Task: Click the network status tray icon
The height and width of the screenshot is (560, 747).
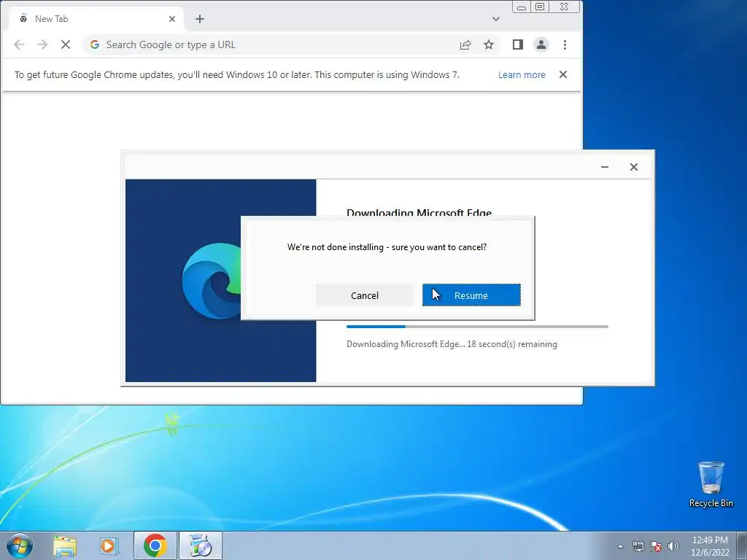Action: point(638,546)
